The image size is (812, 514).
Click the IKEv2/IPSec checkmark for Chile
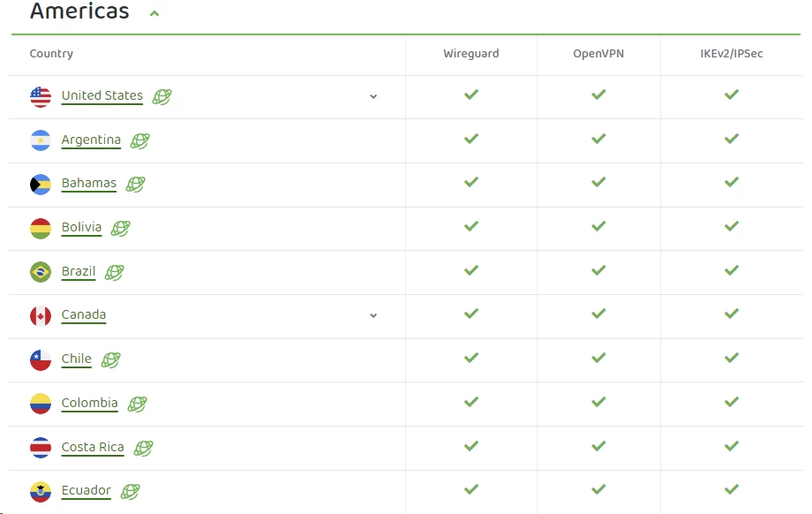point(731,358)
